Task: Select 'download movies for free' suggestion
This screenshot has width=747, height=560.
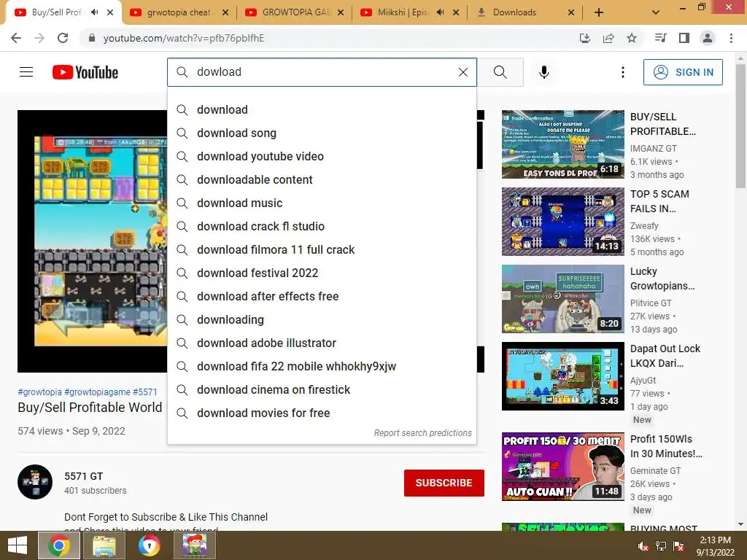Action: pyautogui.click(x=322, y=413)
